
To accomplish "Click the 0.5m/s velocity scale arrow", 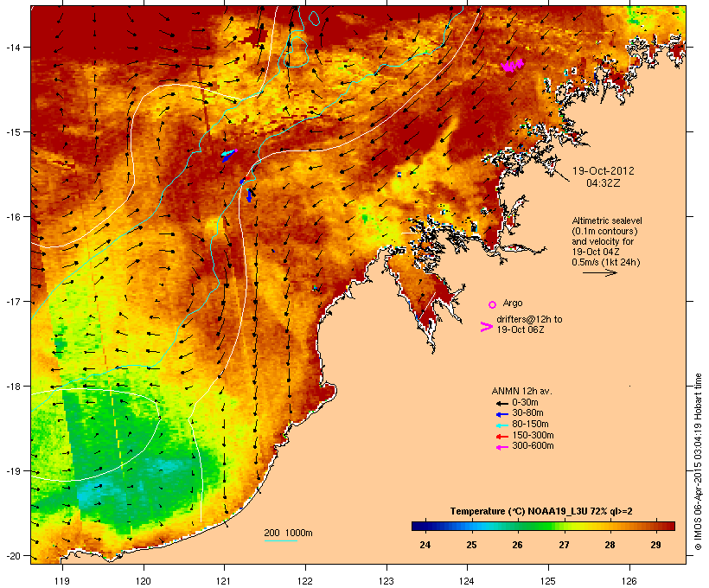I will (x=599, y=272).
